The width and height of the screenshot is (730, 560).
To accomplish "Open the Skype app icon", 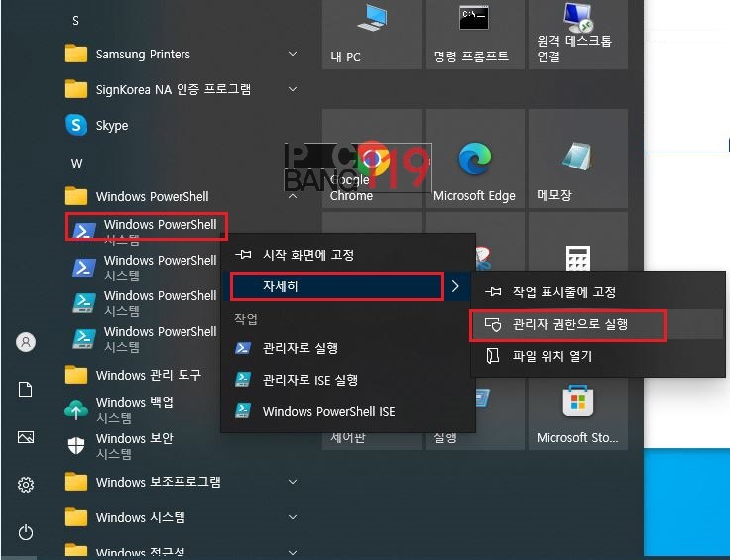I will click(x=76, y=126).
